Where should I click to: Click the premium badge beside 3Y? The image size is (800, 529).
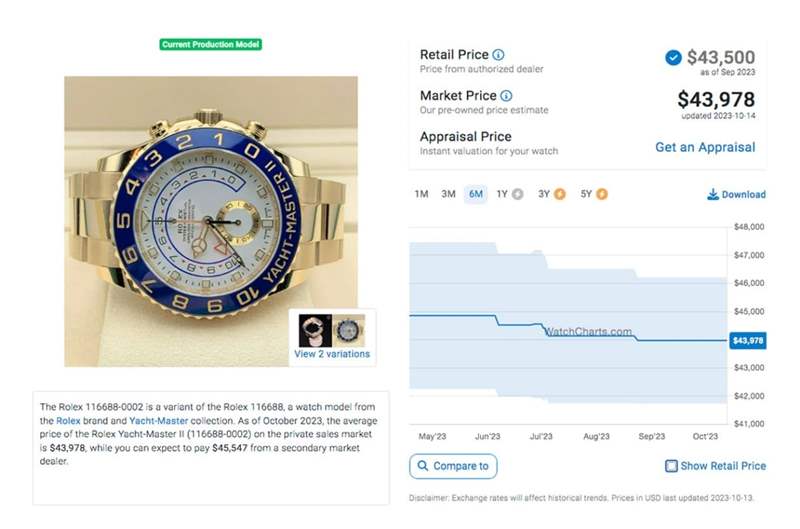559,194
